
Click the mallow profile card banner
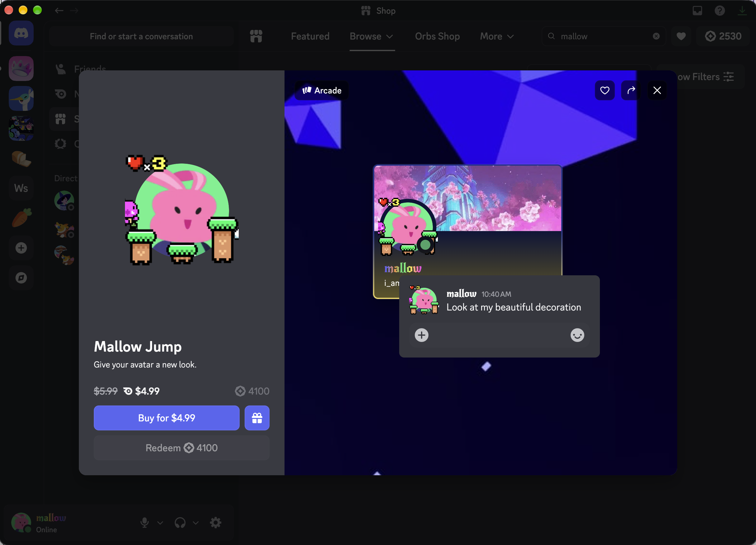tap(468, 198)
